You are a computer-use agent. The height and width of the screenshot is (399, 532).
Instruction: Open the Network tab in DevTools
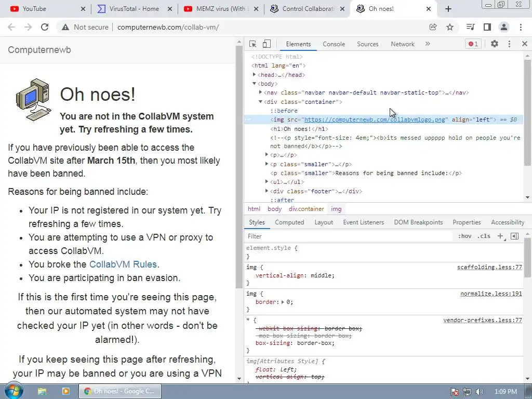tap(403, 44)
